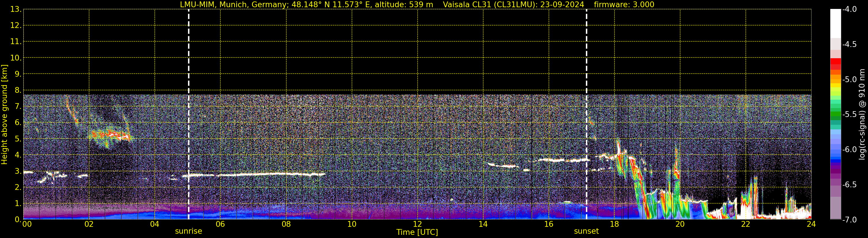Select the 12 tick on the time axis
The height and width of the screenshot is (238, 868).
(x=417, y=224)
